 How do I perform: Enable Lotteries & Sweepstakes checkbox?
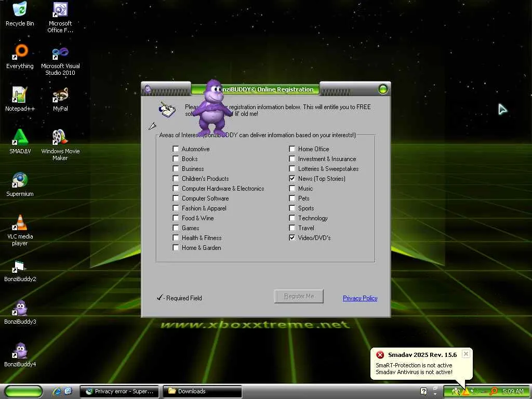(292, 168)
